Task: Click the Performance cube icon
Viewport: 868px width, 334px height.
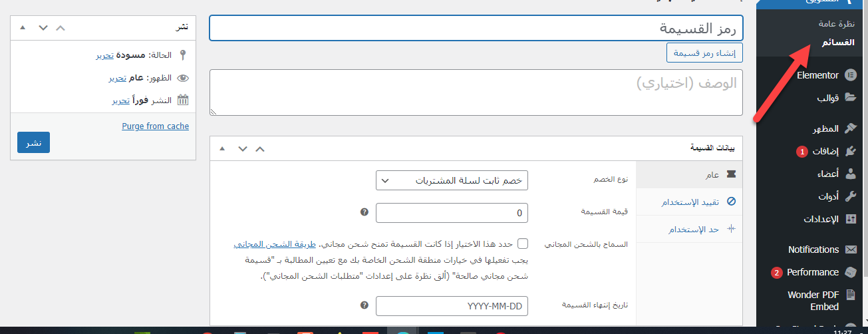Action: pyautogui.click(x=850, y=272)
